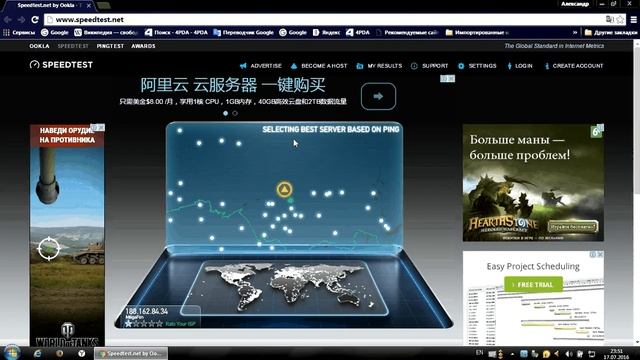Open the OOKLA top nav item
Viewport: 640px width, 360px height.
coord(39,46)
